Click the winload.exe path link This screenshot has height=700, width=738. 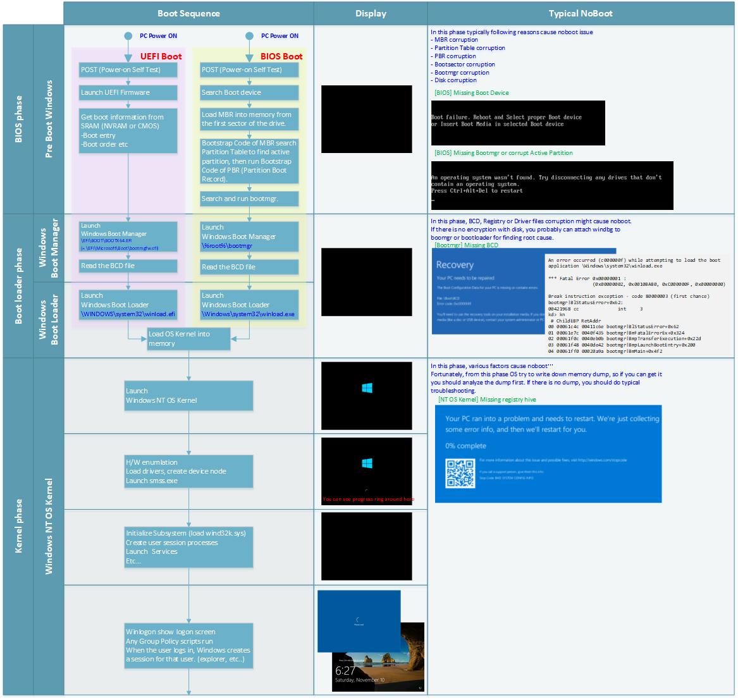249,314
